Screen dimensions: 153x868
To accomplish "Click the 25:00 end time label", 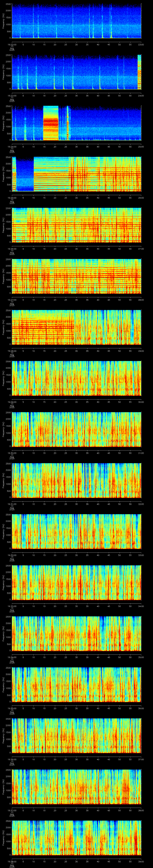I will click(x=141, y=147).
